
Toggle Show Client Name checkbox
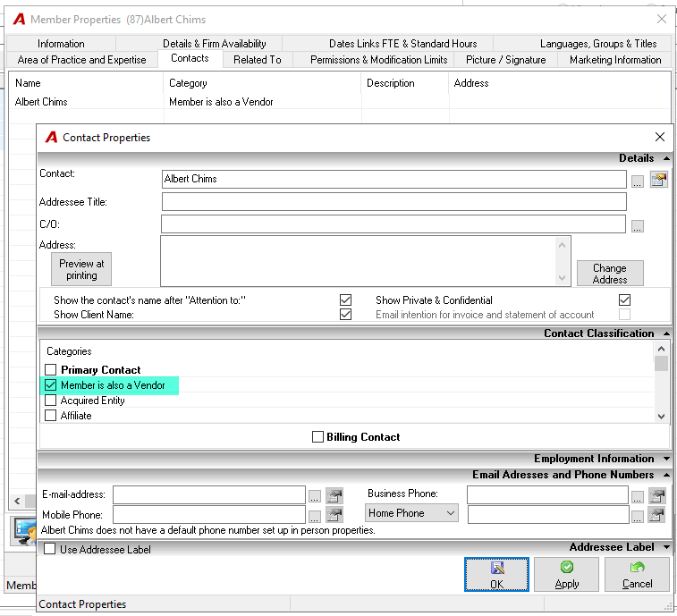pyautogui.click(x=345, y=315)
